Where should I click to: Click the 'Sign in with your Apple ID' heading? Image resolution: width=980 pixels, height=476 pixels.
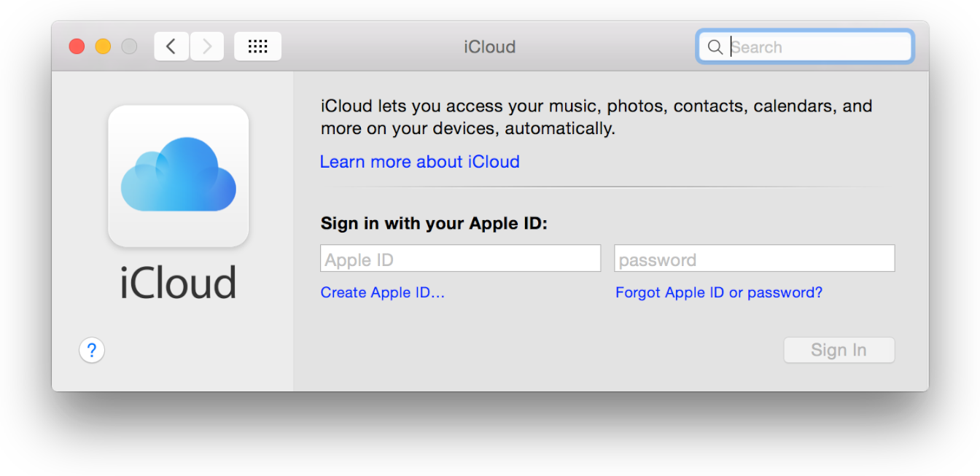click(433, 223)
